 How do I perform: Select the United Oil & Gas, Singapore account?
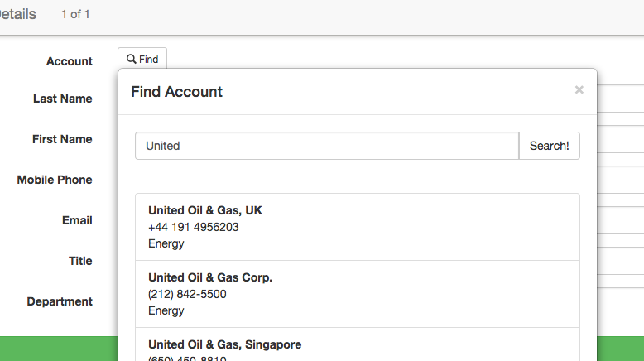[358, 344]
